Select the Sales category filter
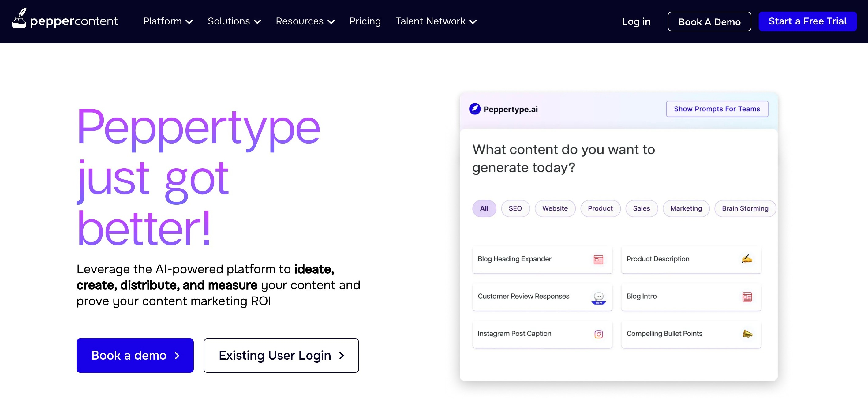Image resolution: width=868 pixels, height=415 pixels. (x=642, y=208)
